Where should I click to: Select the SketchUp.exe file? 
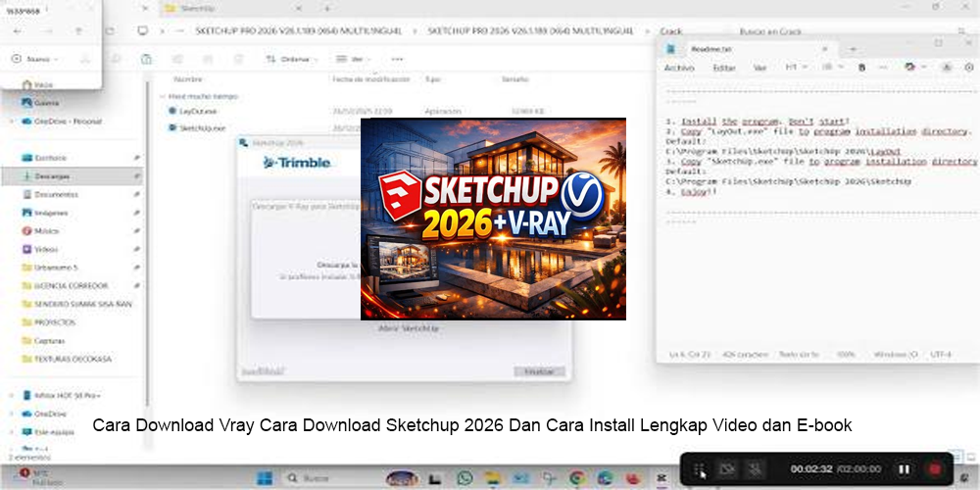[x=198, y=128]
